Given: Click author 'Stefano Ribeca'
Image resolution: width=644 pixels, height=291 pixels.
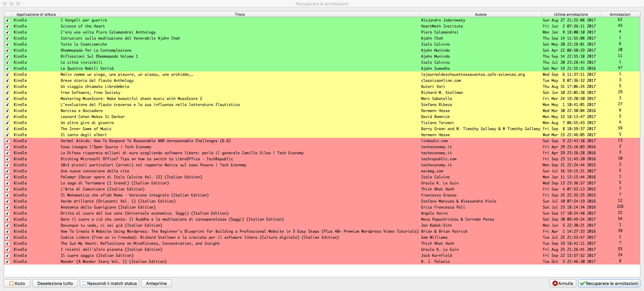Looking at the screenshot, I should pyautogui.click(x=436, y=105).
